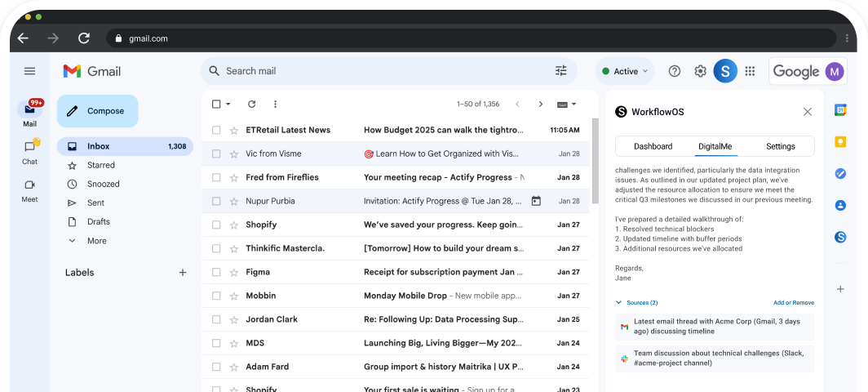Open the Active status dropdown
The image size is (868, 392).
click(x=624, y=71)
